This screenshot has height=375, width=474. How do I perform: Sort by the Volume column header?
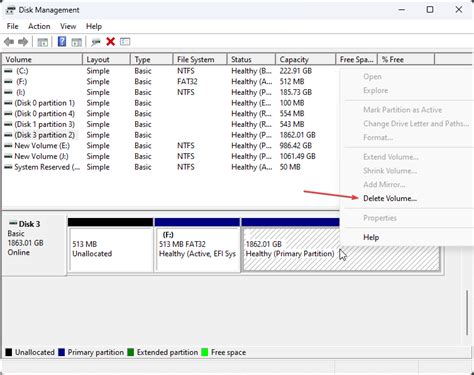pyautogui.click(x=42, y=59)
